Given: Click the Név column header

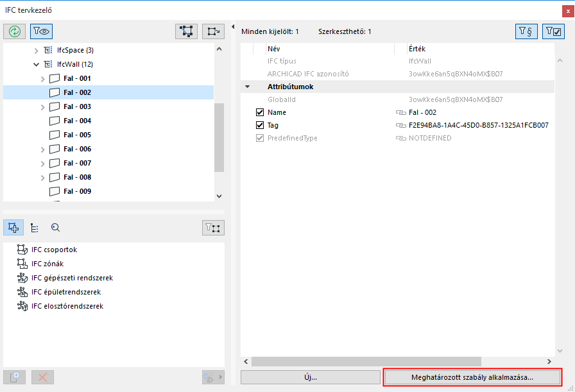Looking at the screenshot, I should tap(330, 49).
